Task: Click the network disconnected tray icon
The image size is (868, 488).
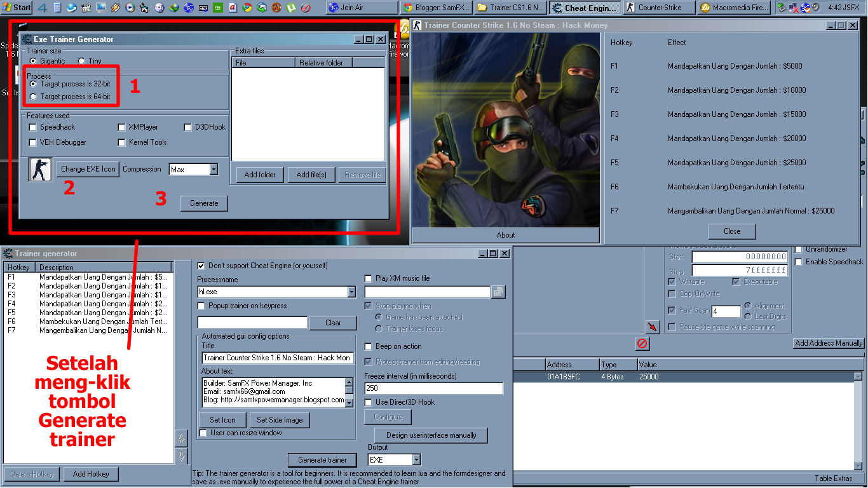Action: click(x=794, y=8)
